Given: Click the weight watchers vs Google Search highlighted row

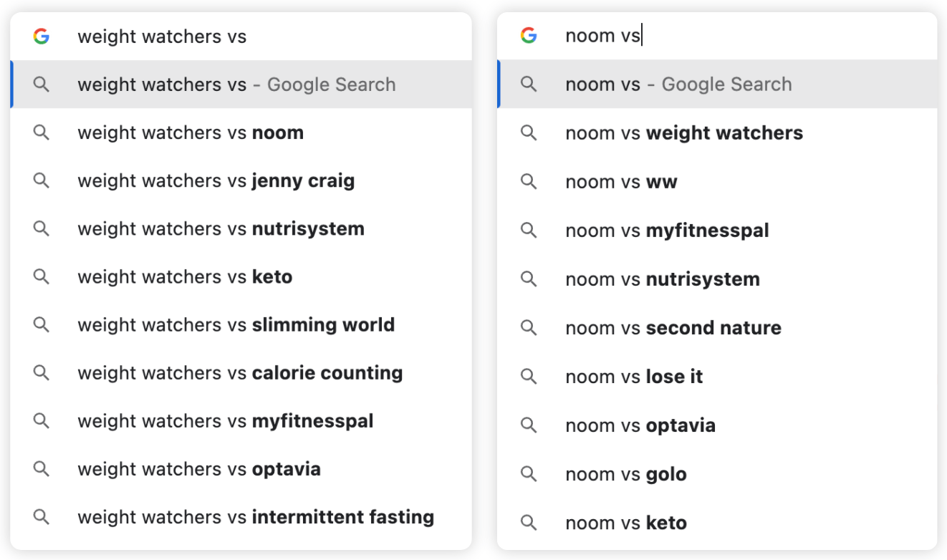Looking at the screenshot, I should (x=236, y=85).
